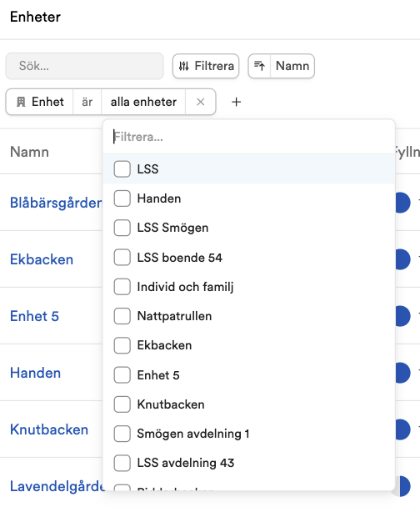Viewport: 420px width, 512px height.
Task: Open the Enhet 5 unit link in table
Action: pyautogui.click(x=35, y=316)
